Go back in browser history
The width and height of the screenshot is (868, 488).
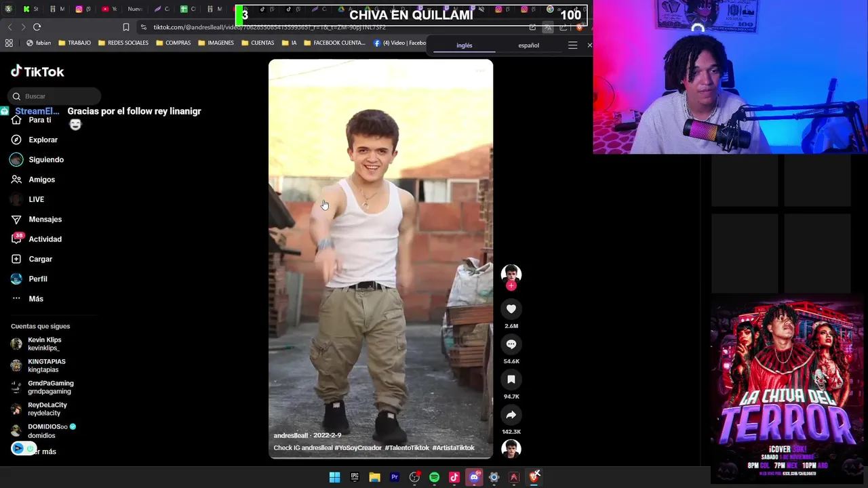click(9, 27)
